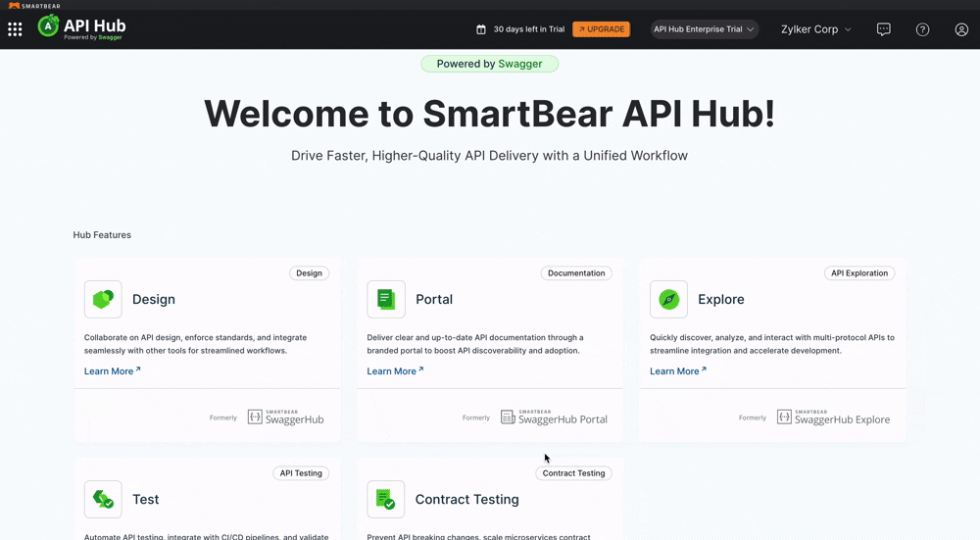
Task: Open the app switcher grid icon
Action: coord(15,29)
